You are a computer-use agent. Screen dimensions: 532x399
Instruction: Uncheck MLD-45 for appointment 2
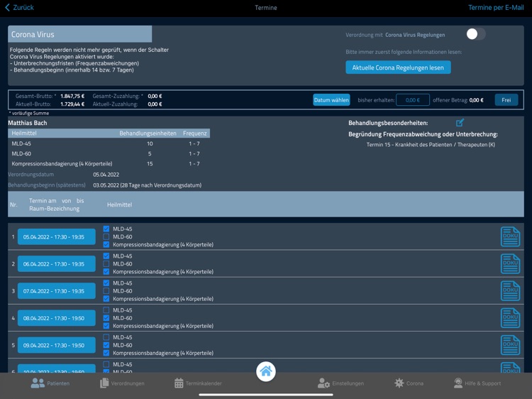106,256
